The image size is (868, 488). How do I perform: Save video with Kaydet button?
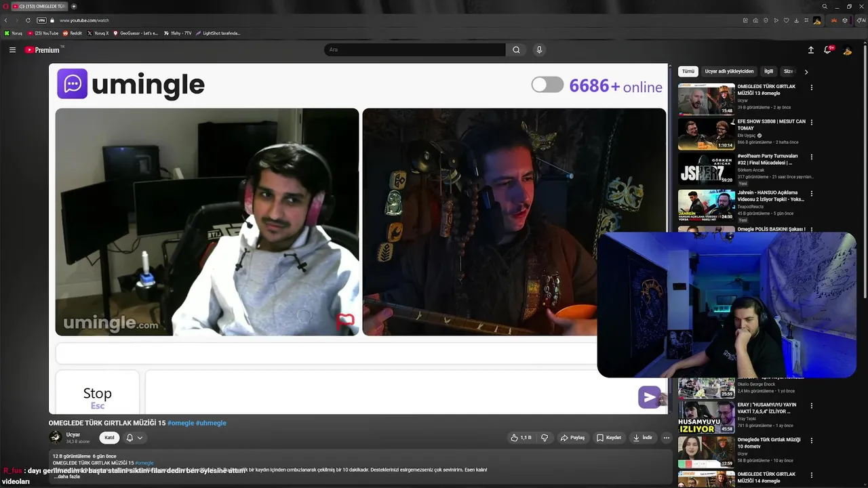[608, 438]
